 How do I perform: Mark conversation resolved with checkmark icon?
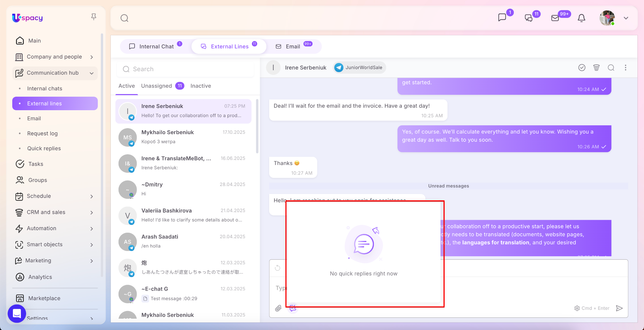(582, 68)
